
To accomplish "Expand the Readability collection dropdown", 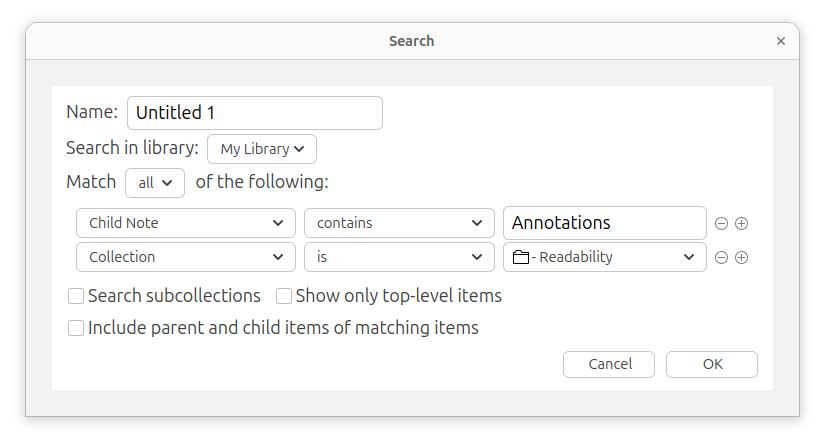I will pyautogui.click(x=605, y=257).
